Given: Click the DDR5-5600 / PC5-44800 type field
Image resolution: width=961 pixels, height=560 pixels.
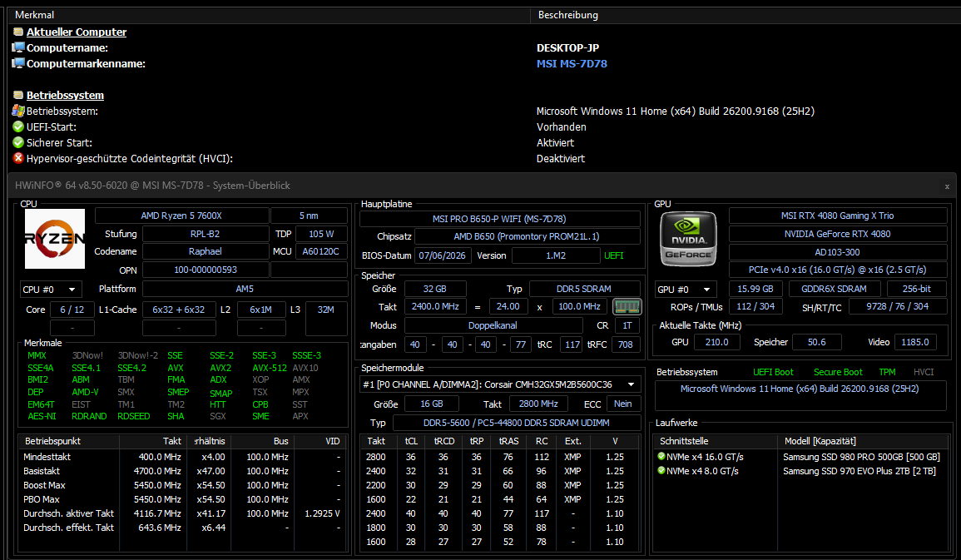Looking at the screenshot, I should 517,423.
